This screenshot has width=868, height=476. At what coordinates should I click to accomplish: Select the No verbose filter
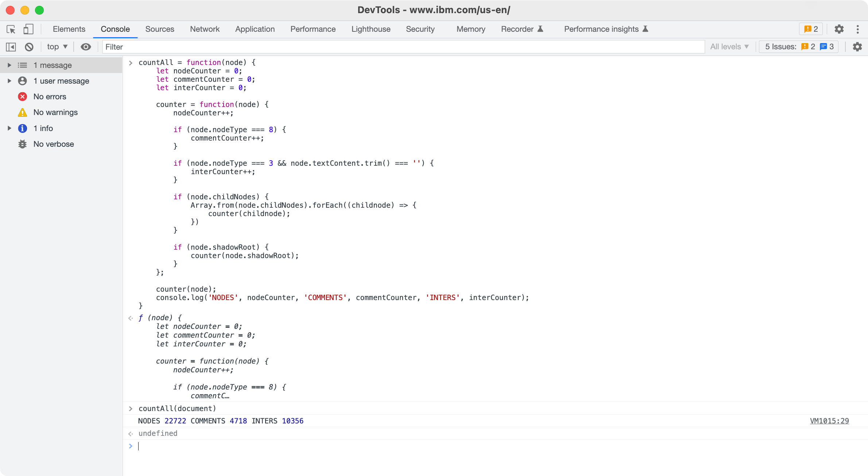coord(54,144)
